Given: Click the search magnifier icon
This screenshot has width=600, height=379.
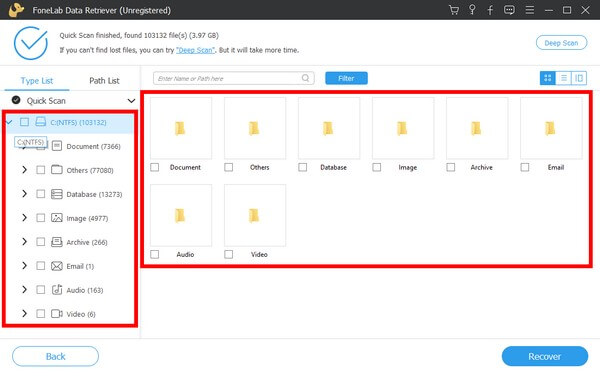Looking at the screenshot, I should [x=305, y=78].
